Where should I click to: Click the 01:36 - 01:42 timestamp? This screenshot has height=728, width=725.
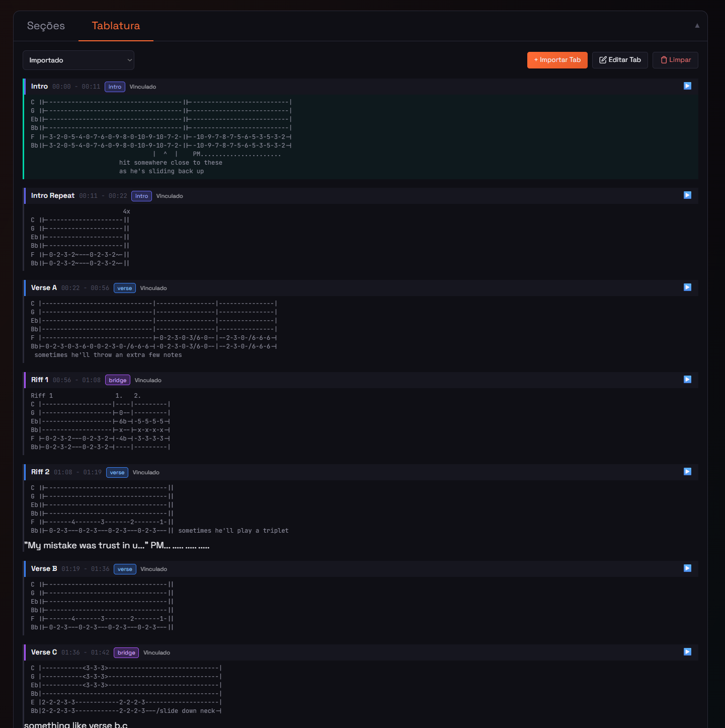pos(85,652)
